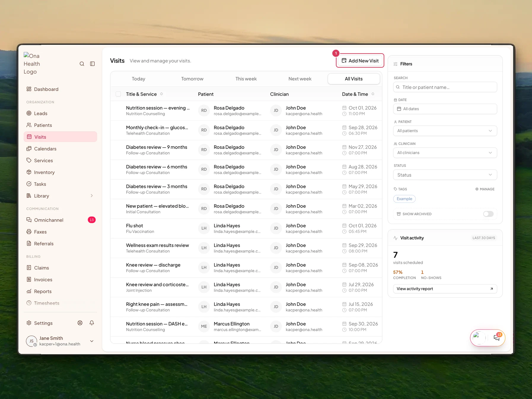Sort by Date & Time column arrows
This screenshot has height=399, width=532.
click(x=373, y=94)
